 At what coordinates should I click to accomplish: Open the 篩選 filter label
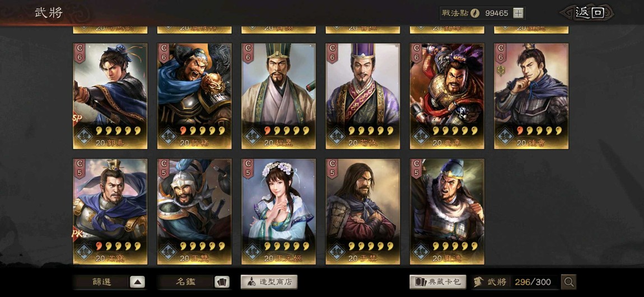point(102,282)
